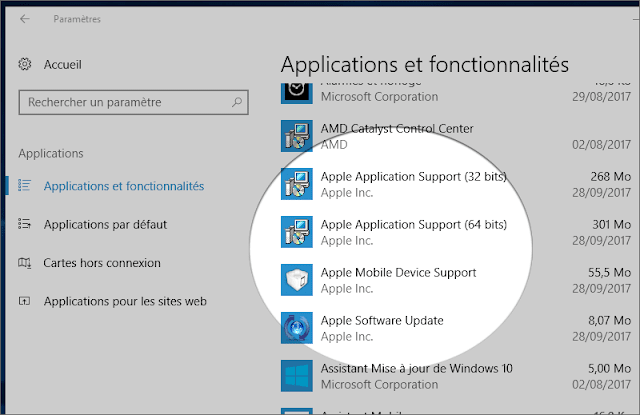The width and height of the screenshot is (640, 415).
Task: Focus the Rechercher un paramètre field
Action: (133, 102)
